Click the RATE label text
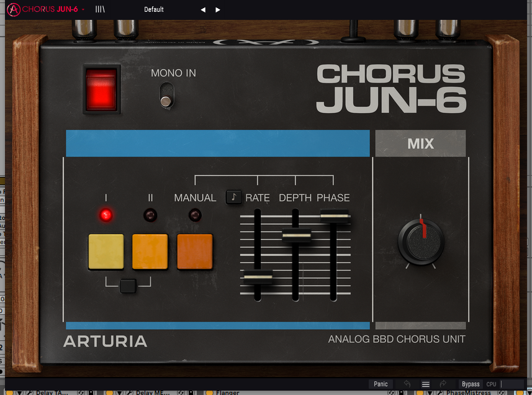 pyautogui.click(x=258, y=197)
